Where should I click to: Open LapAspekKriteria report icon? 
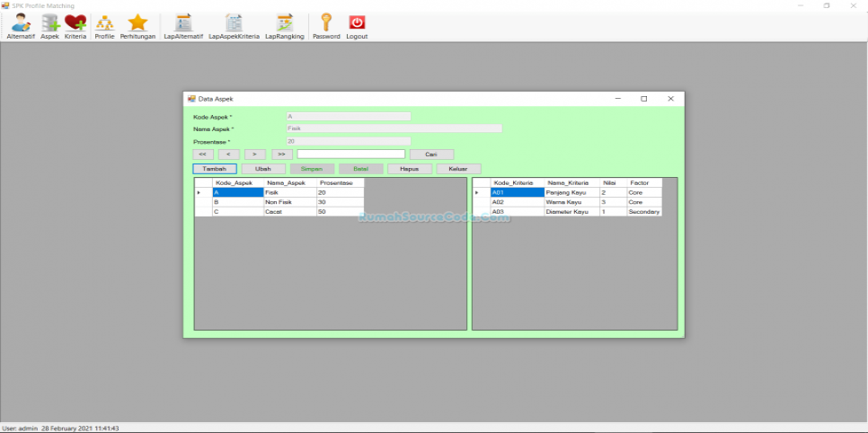point(234,27)
